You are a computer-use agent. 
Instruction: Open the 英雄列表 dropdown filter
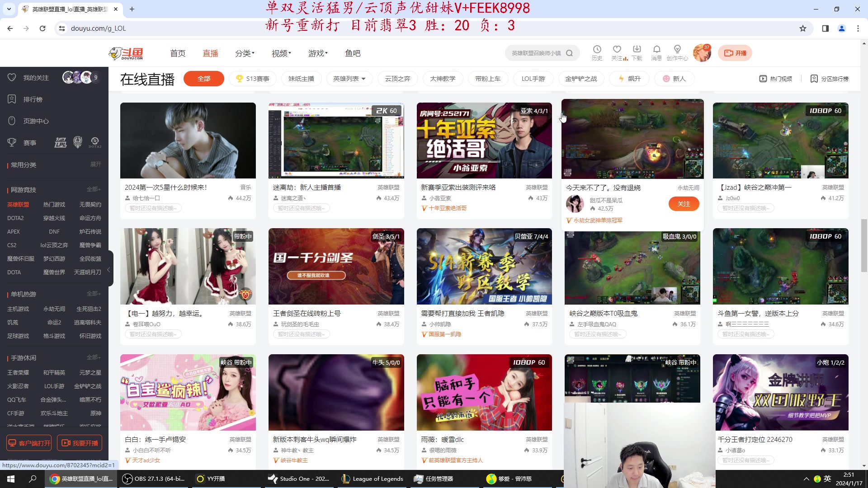click(349, 79)
